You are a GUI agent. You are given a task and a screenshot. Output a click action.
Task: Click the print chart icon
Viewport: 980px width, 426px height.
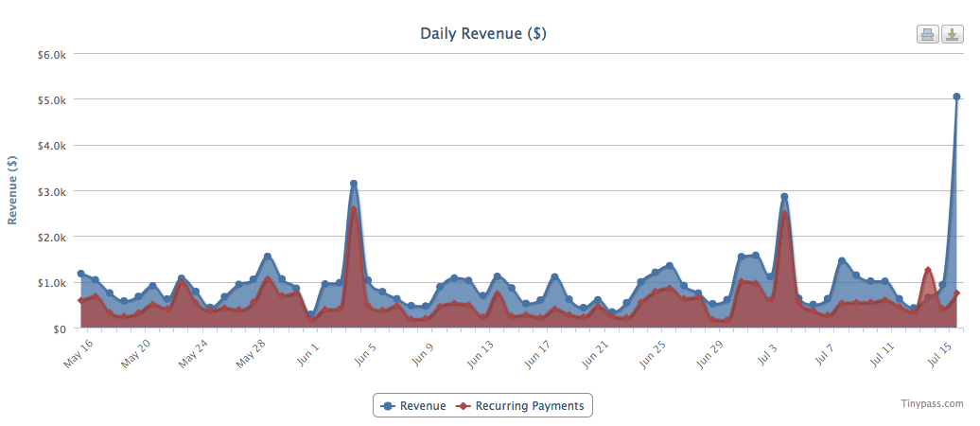[x=927, y=34]
